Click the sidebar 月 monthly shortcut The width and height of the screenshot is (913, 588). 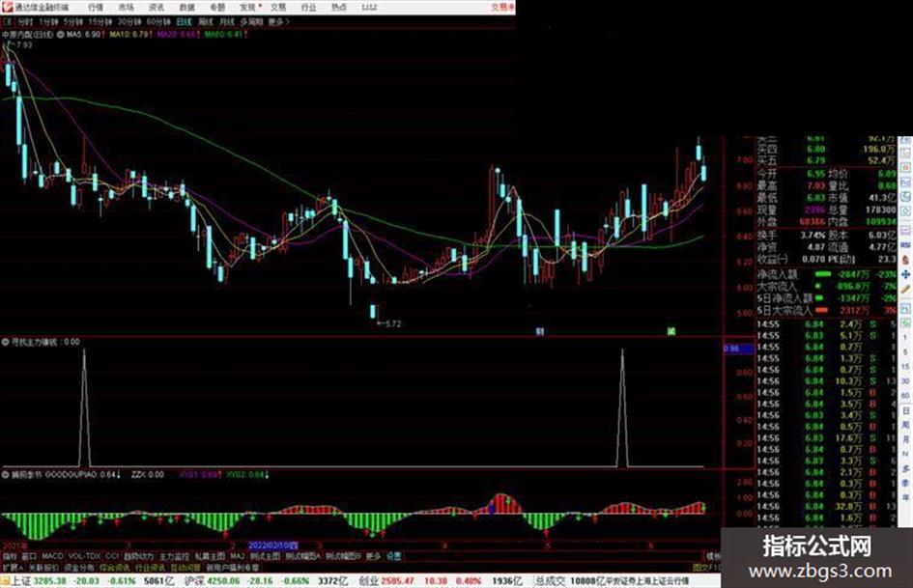click(x=905, y=439)
